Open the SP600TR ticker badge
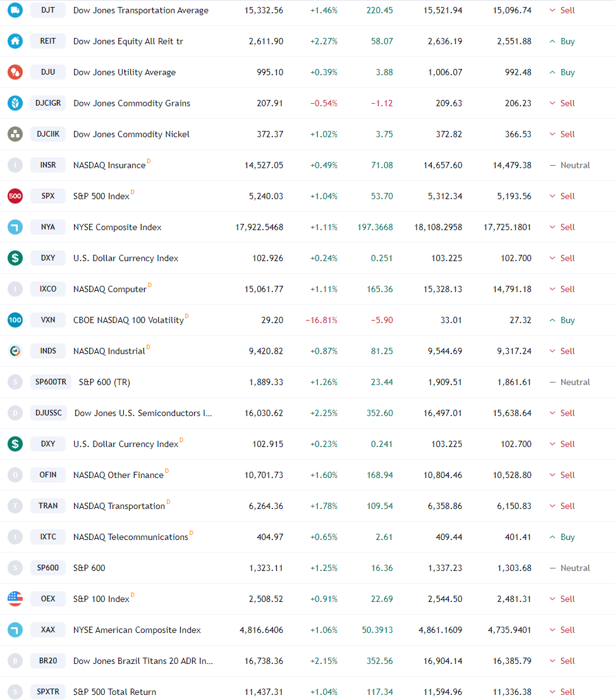Screen dimensions: 615x700 (51, 382)
